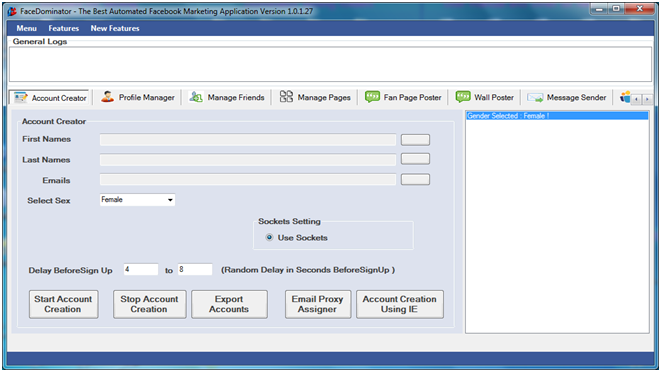Click the tab strip left scroll arrow

[x=636, y=99]
